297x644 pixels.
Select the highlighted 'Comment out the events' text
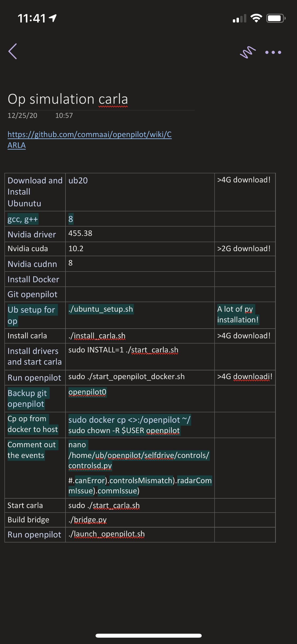[32, 450]
